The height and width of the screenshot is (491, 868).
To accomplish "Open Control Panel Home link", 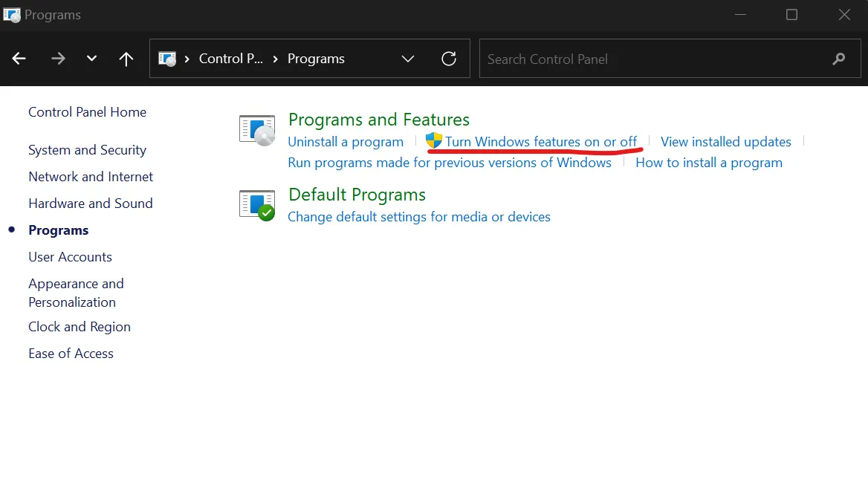I will coord(87,112).
